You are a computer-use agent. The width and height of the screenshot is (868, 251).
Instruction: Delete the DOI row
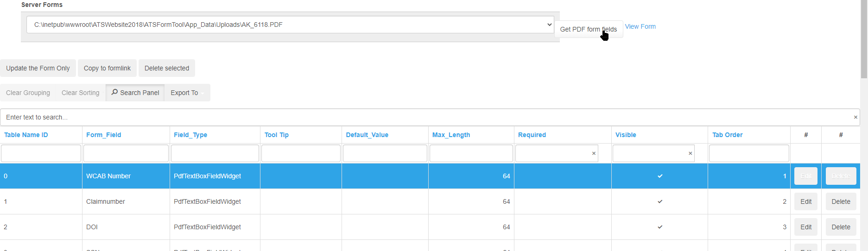pyautogui.click(x=841, y=227)
